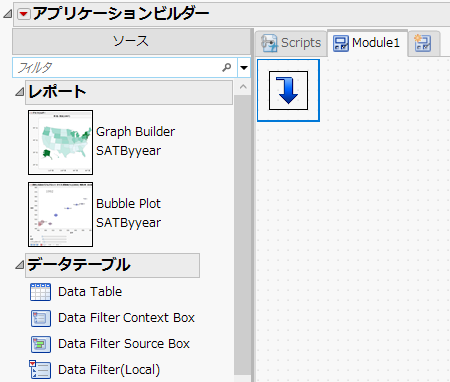Select the Data Table item label
450x382 pixels.
point(90,292)
